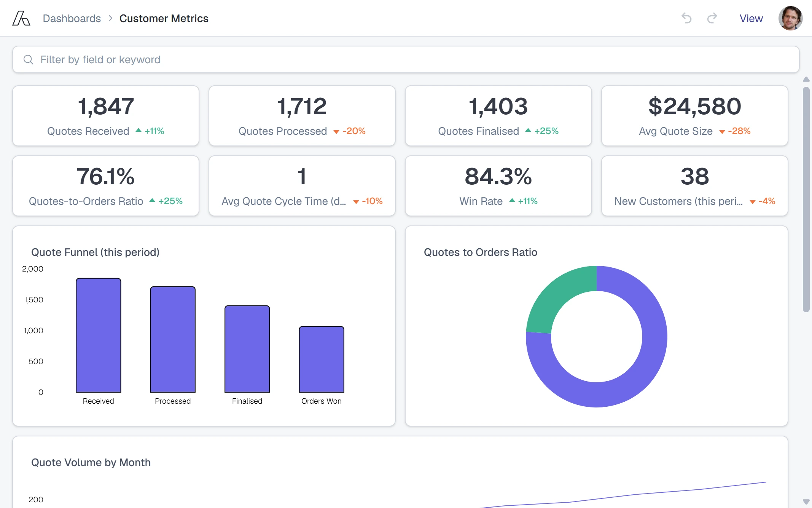Click the Avg Quote Size label

tap(676, 131)
